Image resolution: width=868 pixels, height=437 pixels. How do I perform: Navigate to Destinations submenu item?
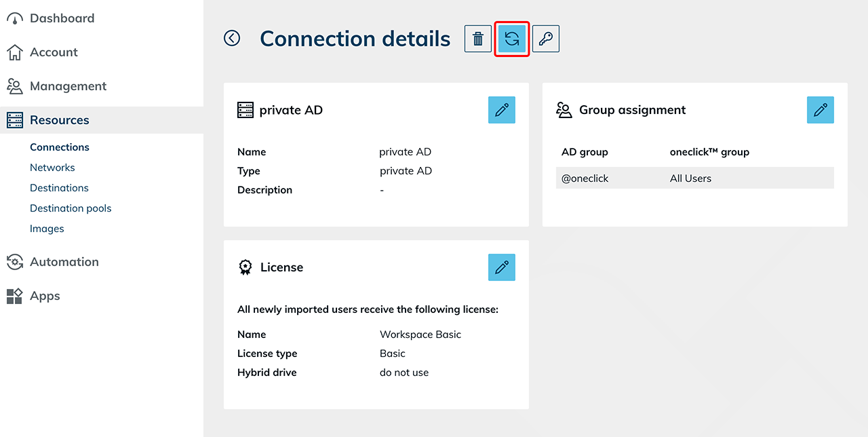coord(59,188)
